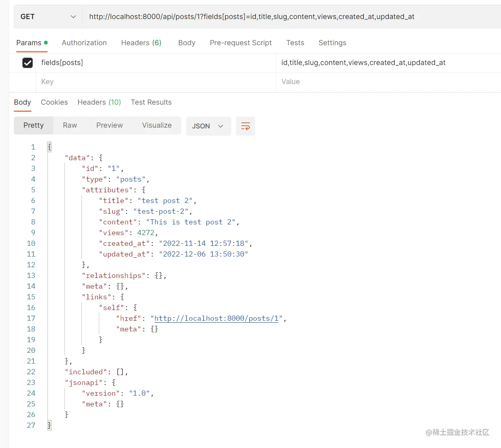Click the "type" value "posts"
Image resolution: width=501 pixels, height=448 pixels.
(x=131, y=179)
